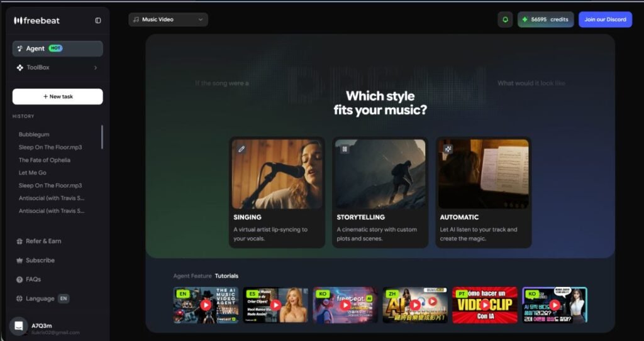Click the freebeat logo in sidebar

(36, 20)
